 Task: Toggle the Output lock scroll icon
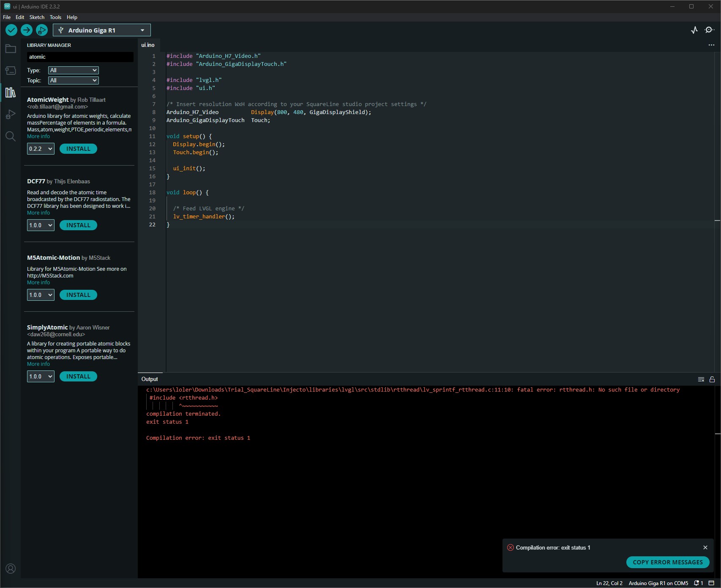(x=712, y=379)
